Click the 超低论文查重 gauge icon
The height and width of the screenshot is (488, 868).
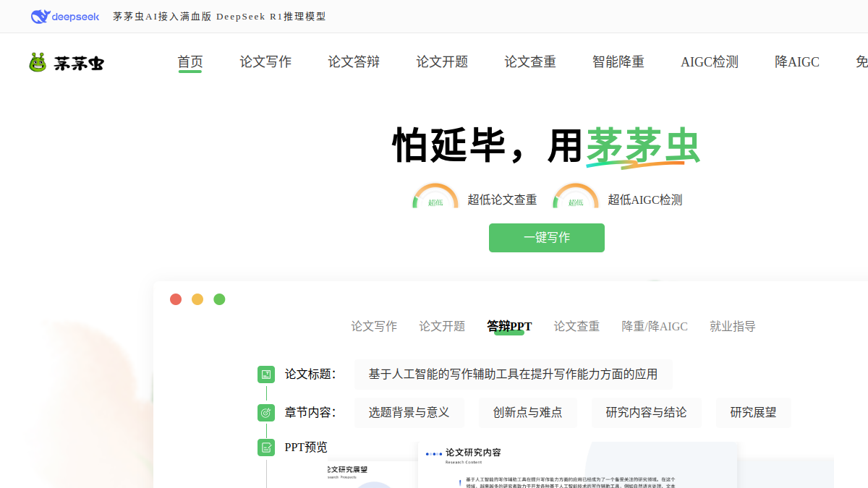point(435,196)
